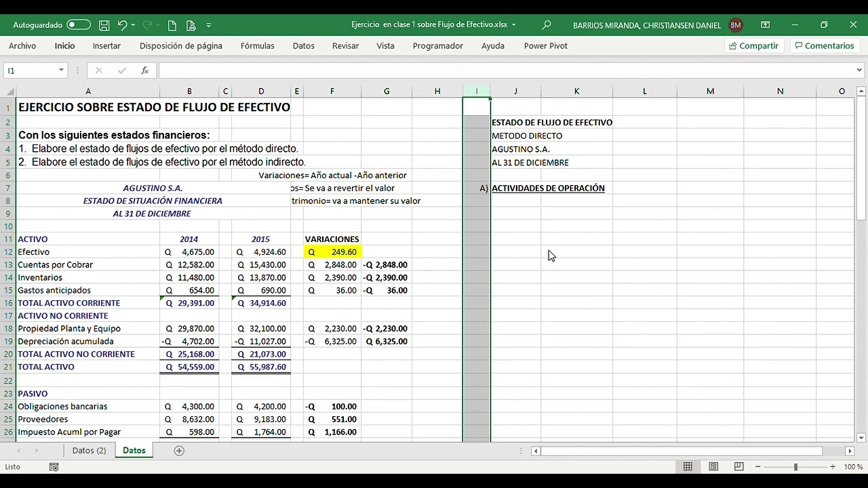
Task: Click the Compartir button
Action: [x=754, y=46]
